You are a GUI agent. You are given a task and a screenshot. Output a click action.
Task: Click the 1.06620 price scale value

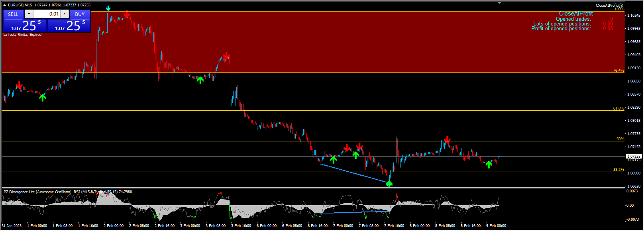(x=634, y=186)
